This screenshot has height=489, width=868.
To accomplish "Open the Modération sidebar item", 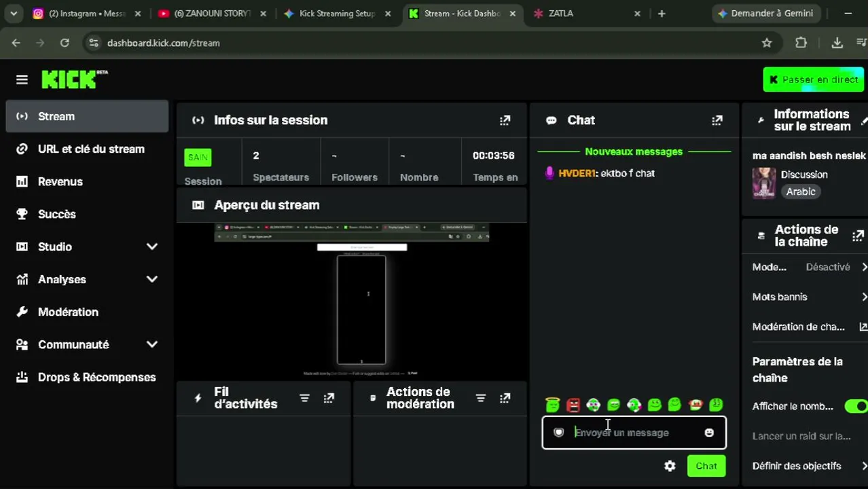I will 87,312.
